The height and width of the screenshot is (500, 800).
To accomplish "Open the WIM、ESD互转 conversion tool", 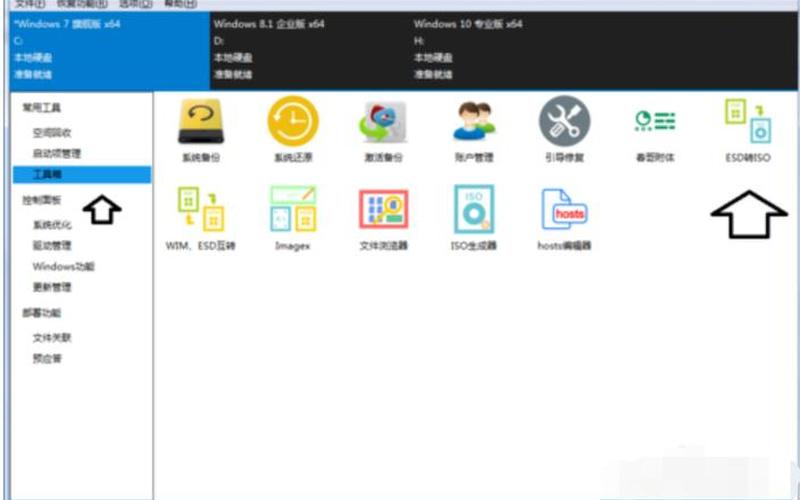I will [x=201, y=218].
